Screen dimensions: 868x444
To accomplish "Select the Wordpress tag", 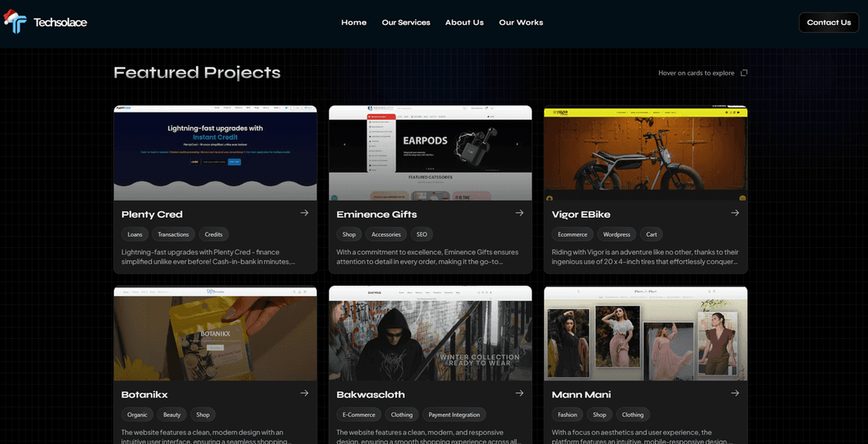I will (616, 234).
